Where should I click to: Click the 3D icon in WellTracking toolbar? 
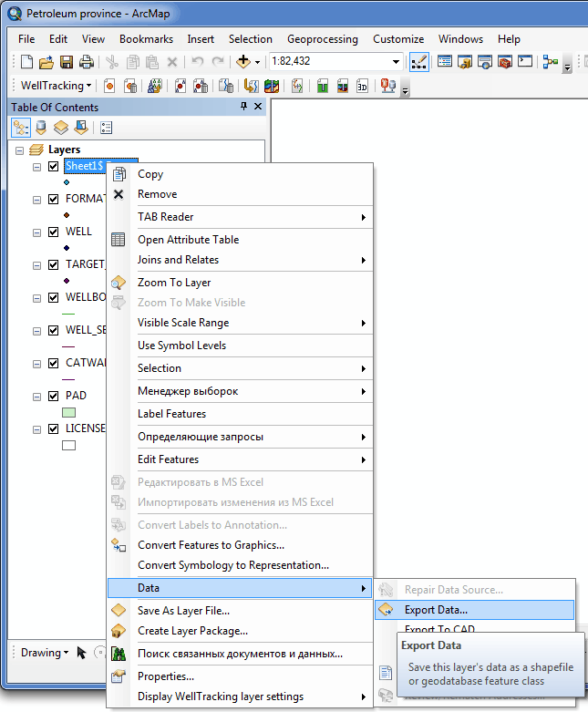[x=362, y=86]
